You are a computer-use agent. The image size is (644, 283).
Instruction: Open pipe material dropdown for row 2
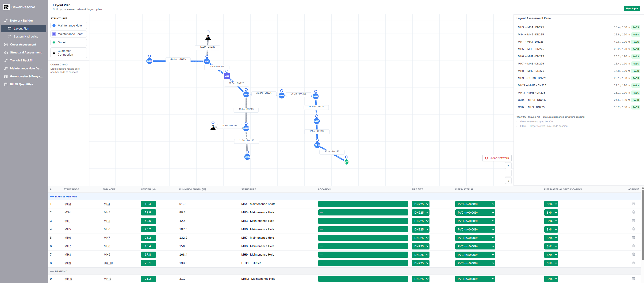pyautogui.click(x=475, y=213)
